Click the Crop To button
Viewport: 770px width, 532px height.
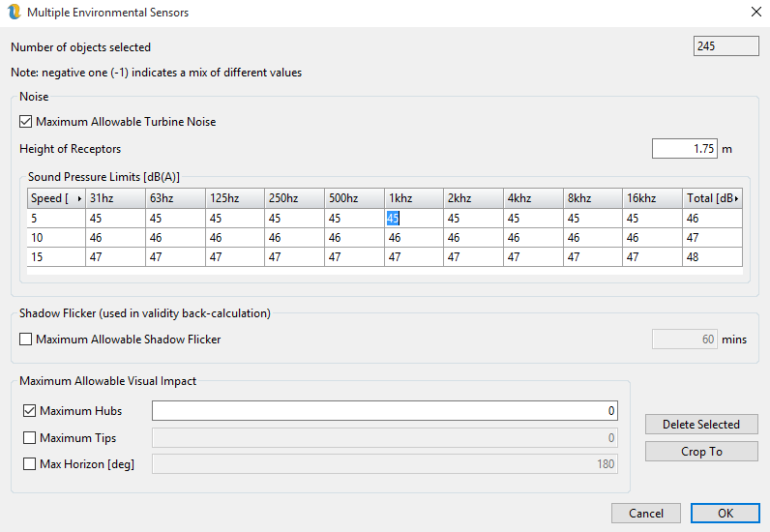pyautogui.click(x=701, y=452)
